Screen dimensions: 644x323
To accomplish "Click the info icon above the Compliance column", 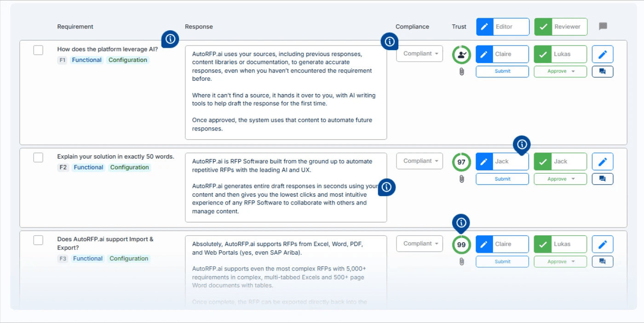I will (x=389, y=41).
